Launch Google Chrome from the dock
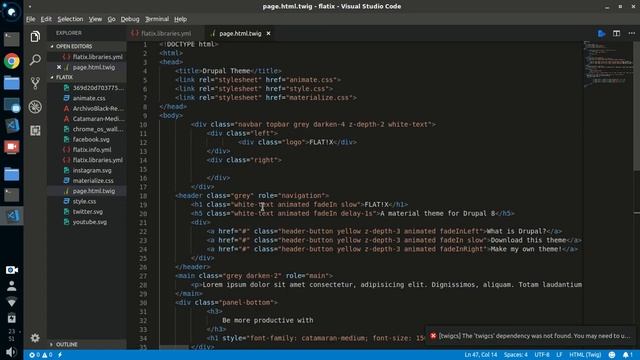Screen dimensions: 640x360 point(11,61)
